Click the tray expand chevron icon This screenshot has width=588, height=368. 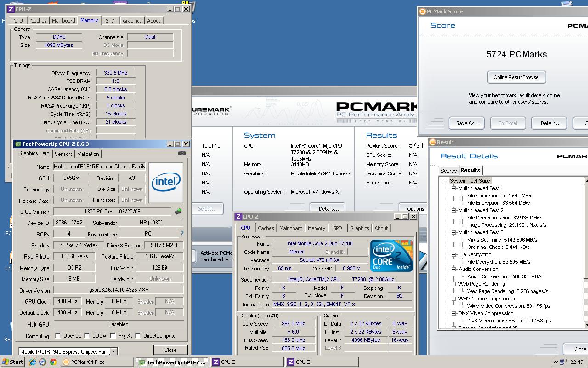(556, 362)
